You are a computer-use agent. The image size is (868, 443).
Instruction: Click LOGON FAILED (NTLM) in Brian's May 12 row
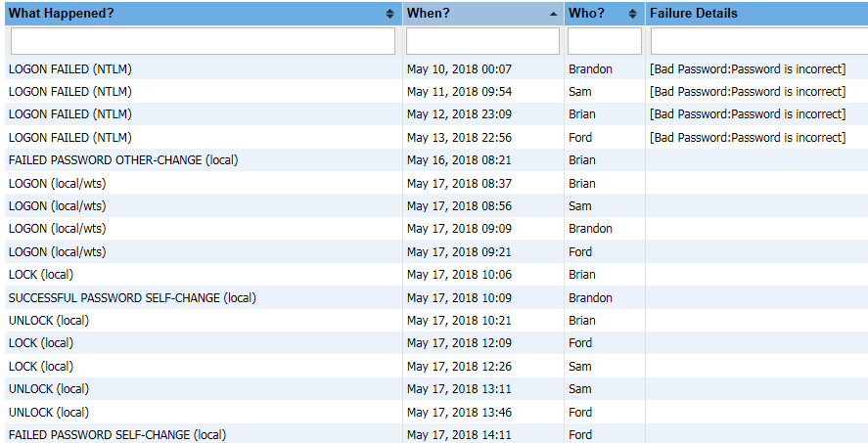click(x=70, y=114)
